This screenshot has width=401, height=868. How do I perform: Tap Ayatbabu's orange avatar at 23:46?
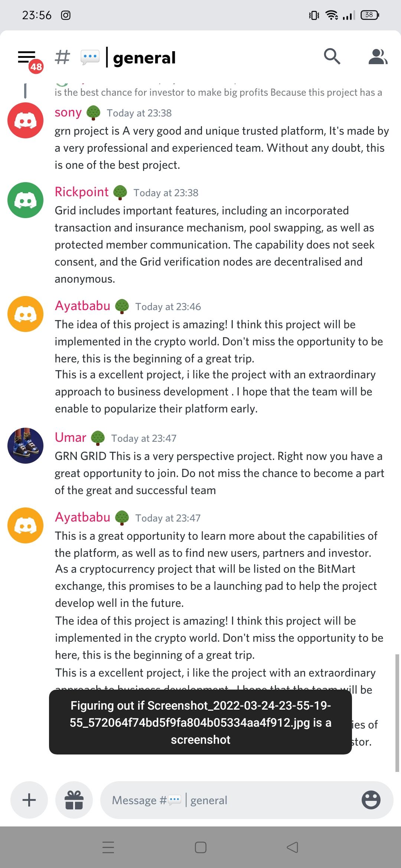pyautogui.click(x=25, y=314)
